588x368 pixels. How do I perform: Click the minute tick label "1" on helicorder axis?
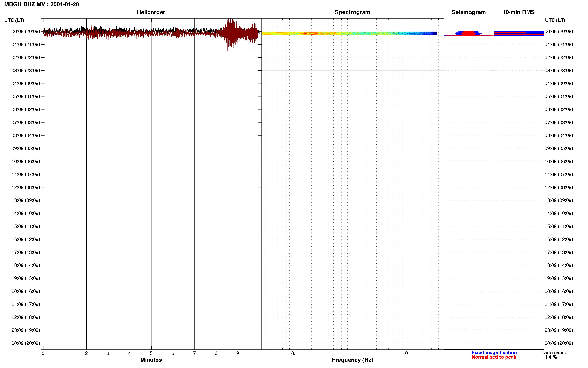point(65,353)
